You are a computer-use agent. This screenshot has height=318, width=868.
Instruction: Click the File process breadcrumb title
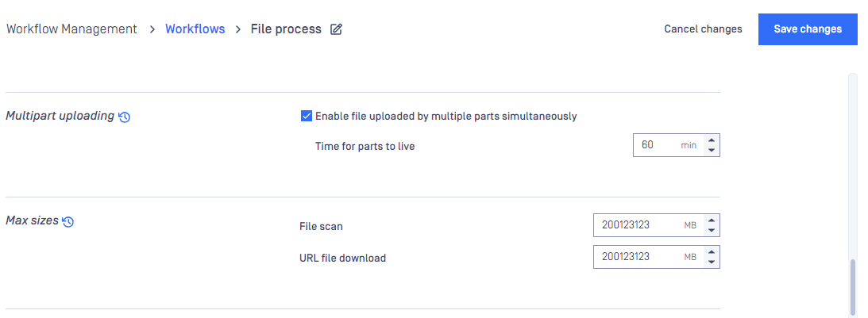(x=286, y=29)
